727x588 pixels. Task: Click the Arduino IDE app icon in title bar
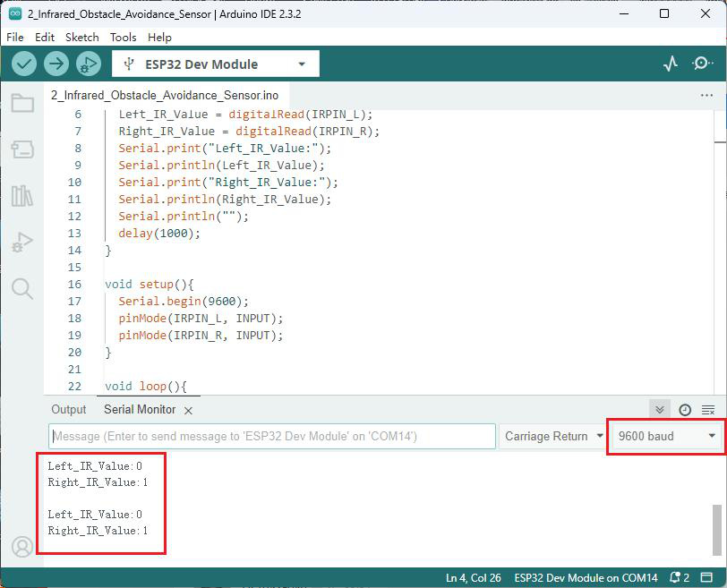pyautogui.click(x=15, y=14)
